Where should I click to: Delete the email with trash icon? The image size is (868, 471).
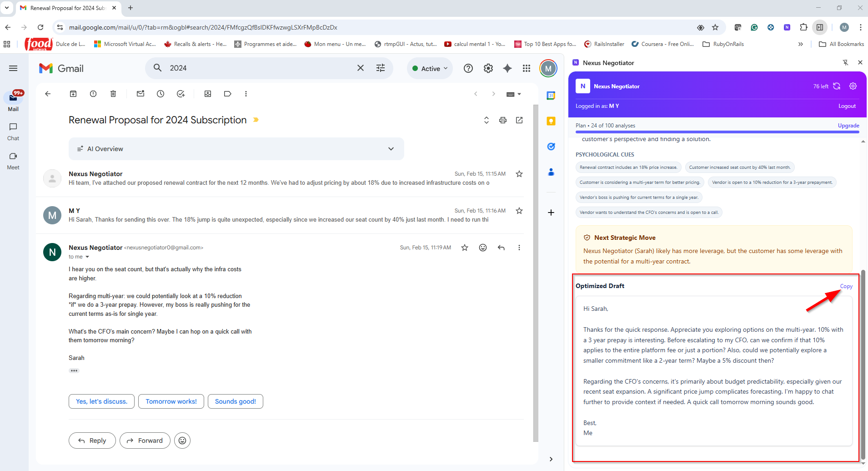click(113, 94)
